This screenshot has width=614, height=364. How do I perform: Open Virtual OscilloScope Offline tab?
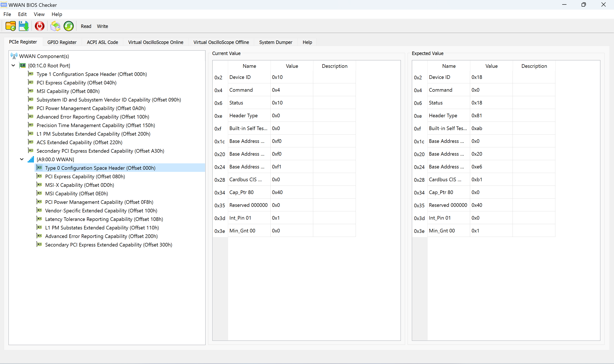click(221, 42)
